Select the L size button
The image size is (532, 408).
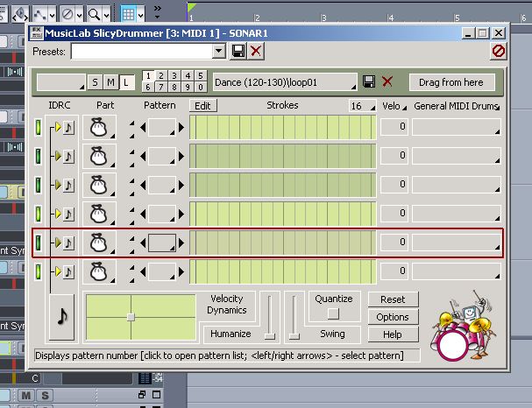(x=126, y=82)
